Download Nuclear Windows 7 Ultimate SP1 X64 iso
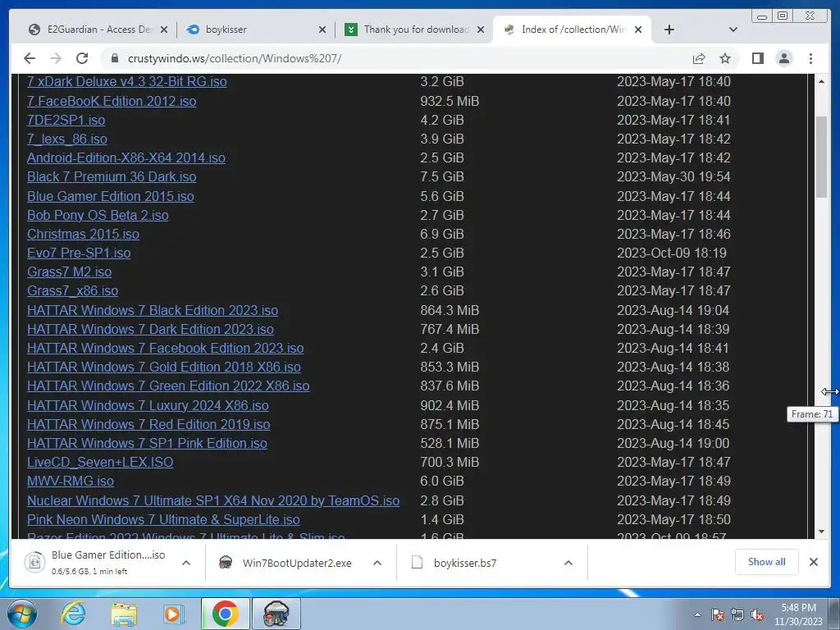Screen dimensions: 840x630 point(213,500)
